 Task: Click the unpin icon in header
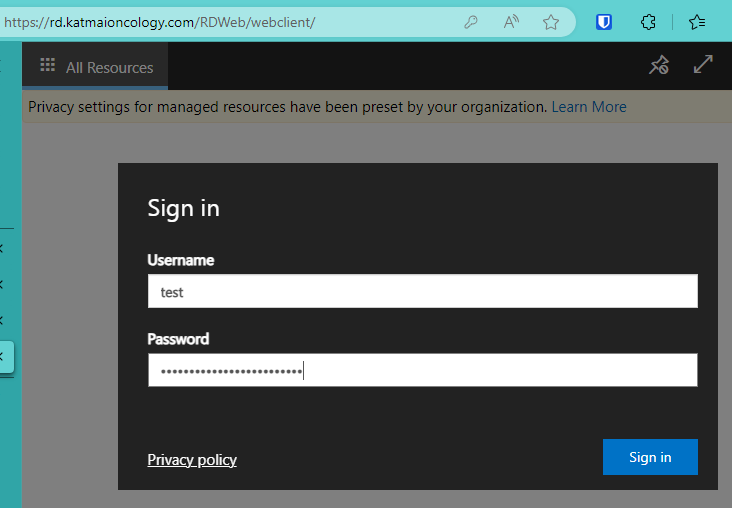(659, 65)
